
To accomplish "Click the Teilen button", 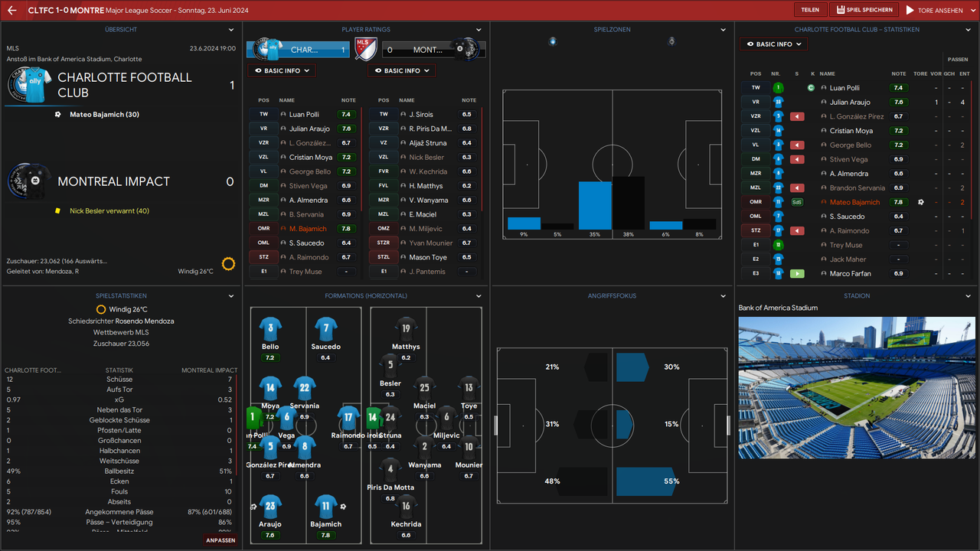I will (810, 10).
